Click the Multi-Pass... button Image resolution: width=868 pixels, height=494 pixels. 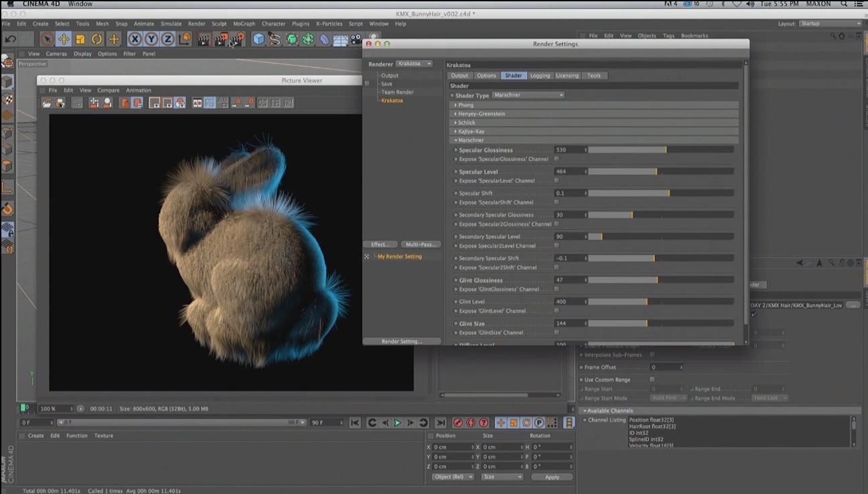click(421, 244)
